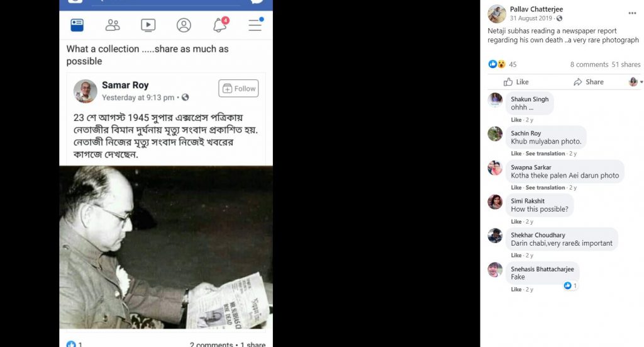Open the hamburger menu icon
This screenshot has width=644, height=347.
(x=255, y=25)
